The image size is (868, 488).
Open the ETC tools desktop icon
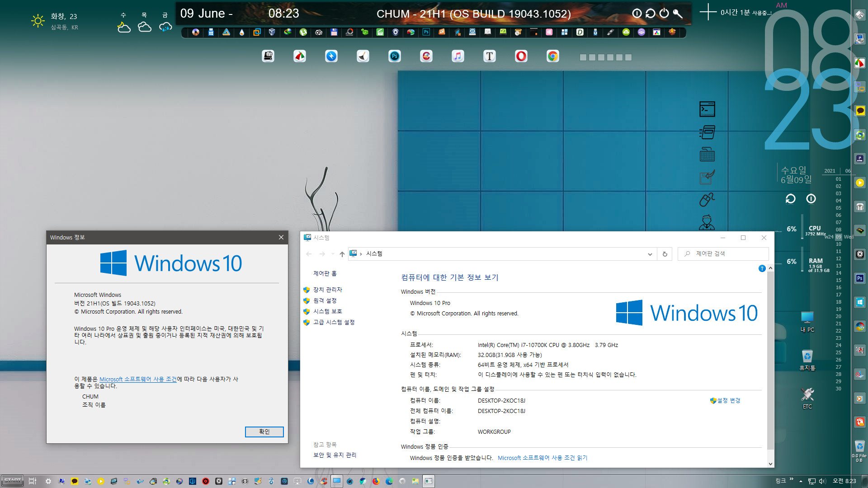(807, 398)
